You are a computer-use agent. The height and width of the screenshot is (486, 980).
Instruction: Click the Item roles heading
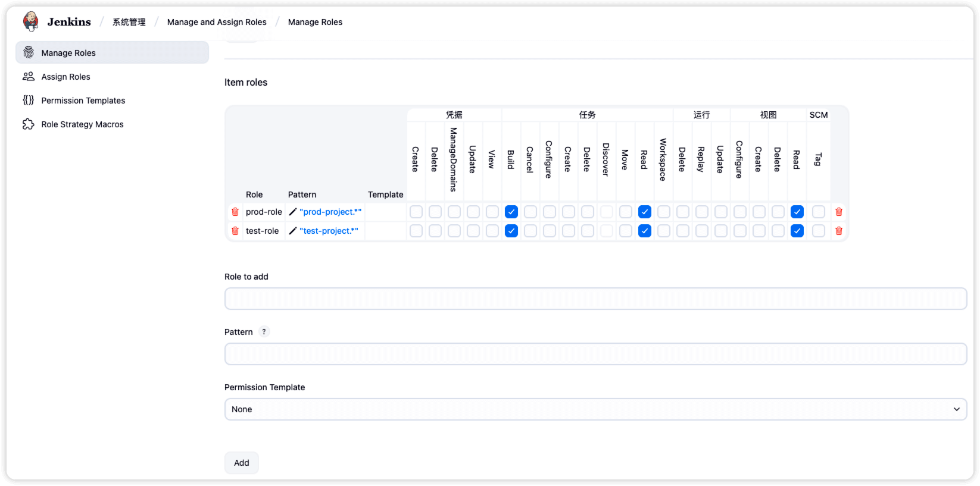(x=246, y=82)
